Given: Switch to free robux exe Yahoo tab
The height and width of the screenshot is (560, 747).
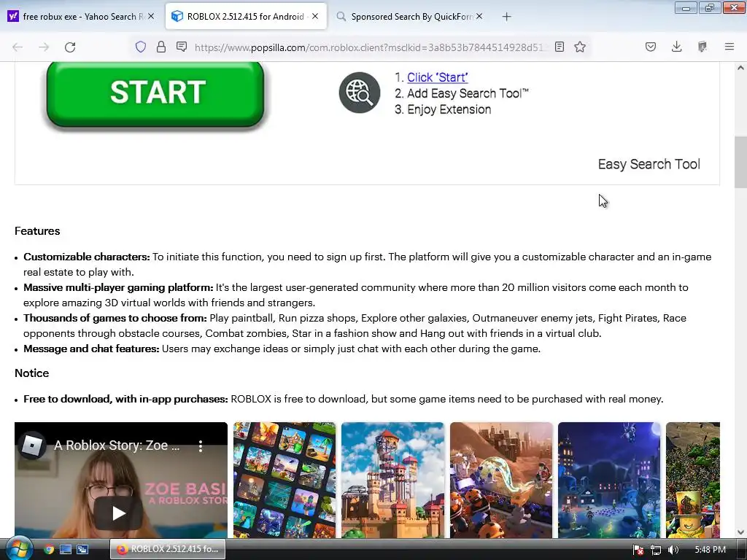Looking at the screenshot, I should (81, 17).
